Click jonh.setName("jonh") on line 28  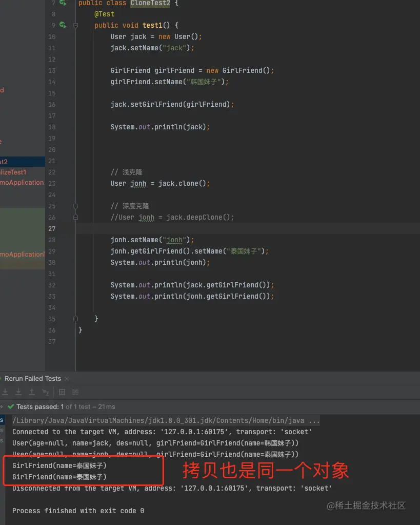(x=152, y=240)
